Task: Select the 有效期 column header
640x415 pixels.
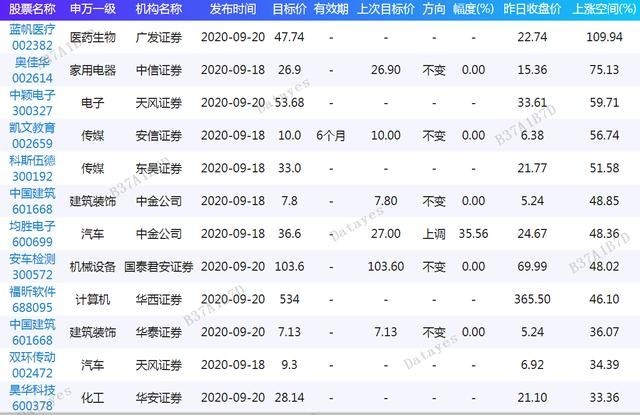Action: pyautogui.click(x=331, y=9)
